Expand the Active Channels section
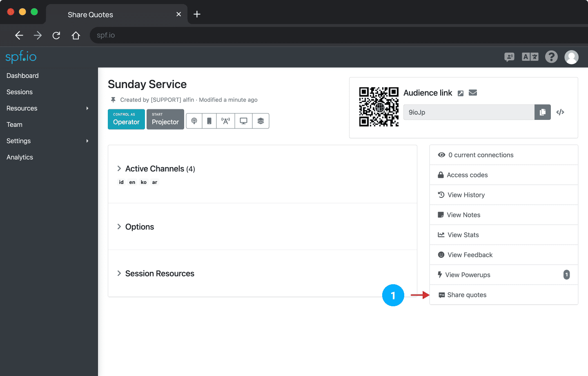Screen dimensions: 588x376 [x=119, y=168]
